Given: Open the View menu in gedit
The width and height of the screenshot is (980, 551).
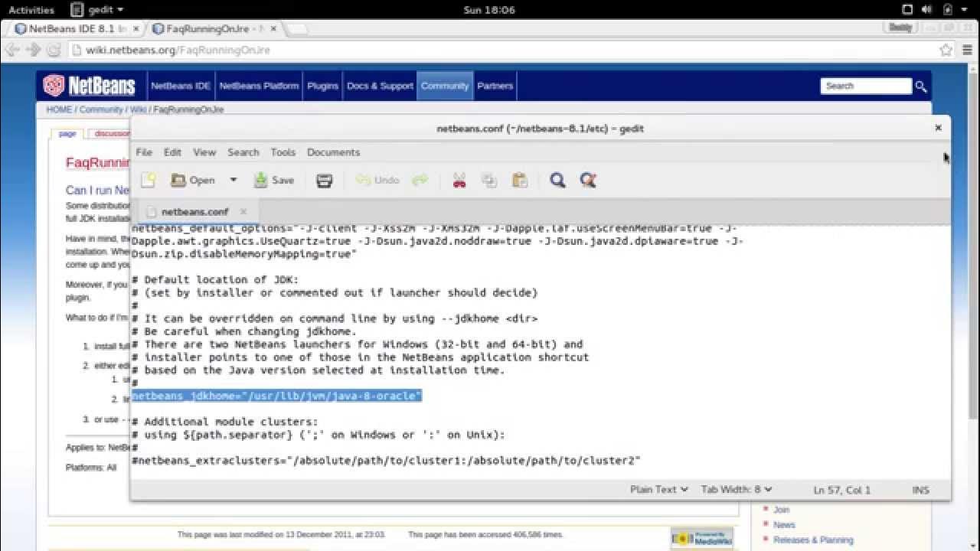Looking at the screenshot, I should coord(204,152).
